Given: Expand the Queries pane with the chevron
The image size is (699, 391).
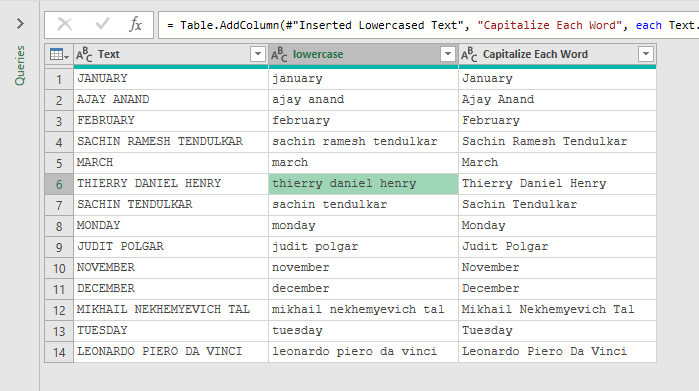Looking at the screenshot, I should click(x=20, y=24).
